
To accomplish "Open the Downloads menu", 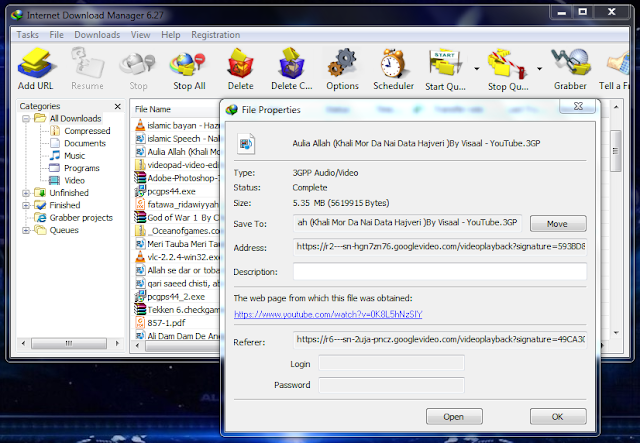I will coord(97,35).
